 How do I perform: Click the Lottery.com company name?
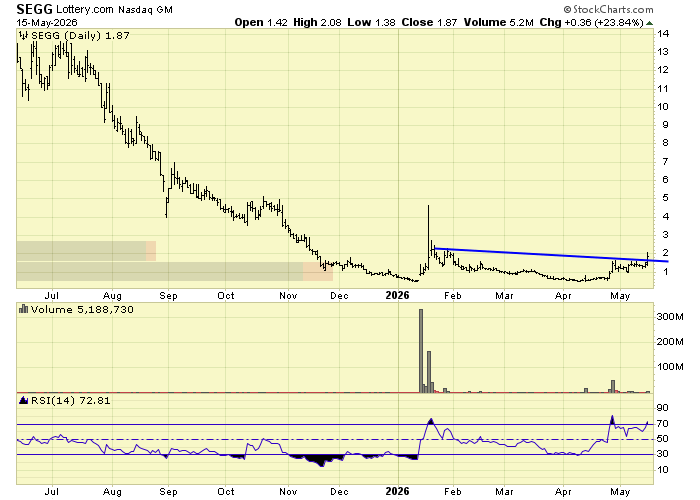click(85, 9)
